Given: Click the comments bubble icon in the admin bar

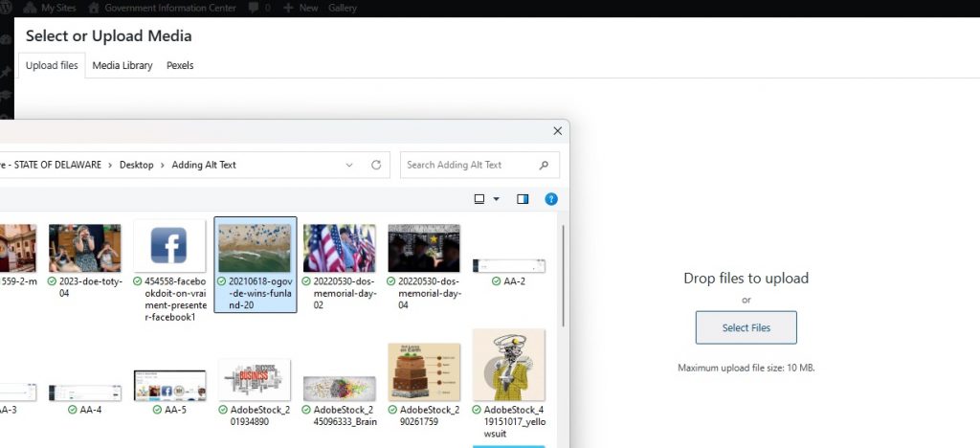Looking at the screenshot, I should click(254, 8).
